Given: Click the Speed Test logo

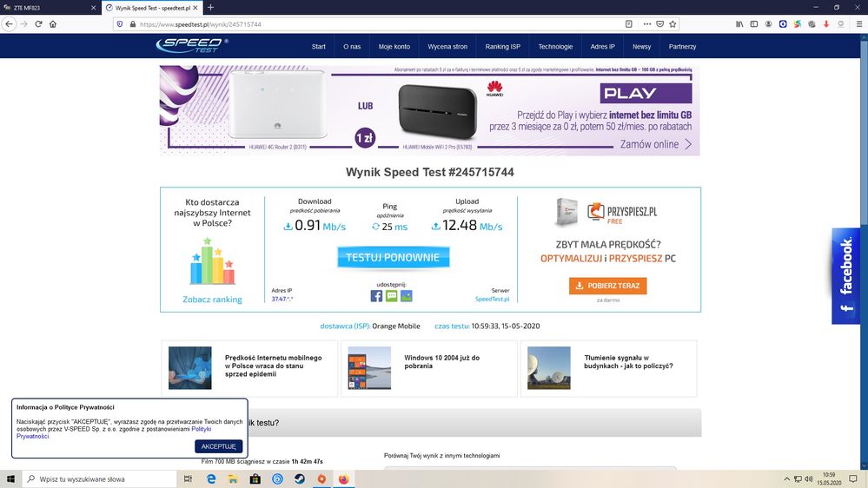Looking at the screenshot, I should (191, 45).
